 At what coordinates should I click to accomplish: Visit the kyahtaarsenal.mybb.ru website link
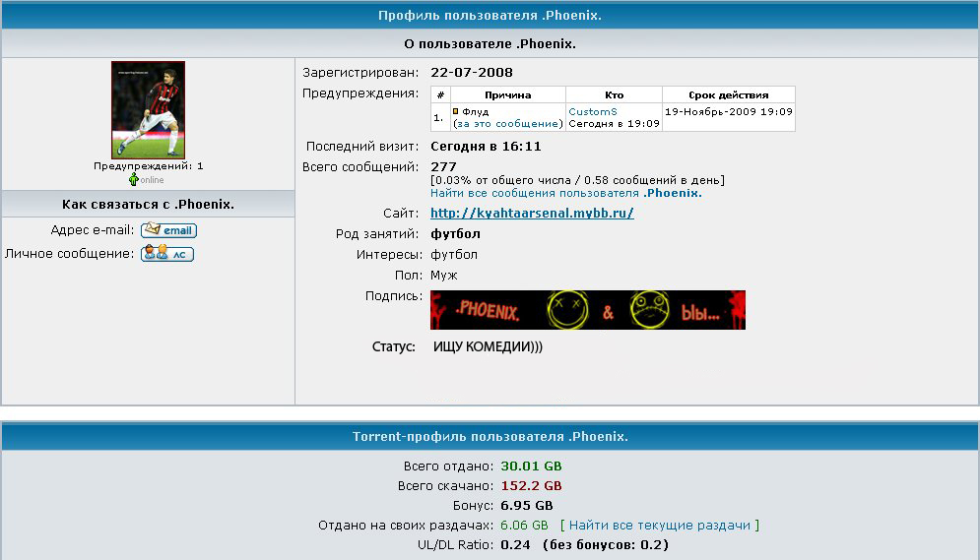tap(532, 213)
